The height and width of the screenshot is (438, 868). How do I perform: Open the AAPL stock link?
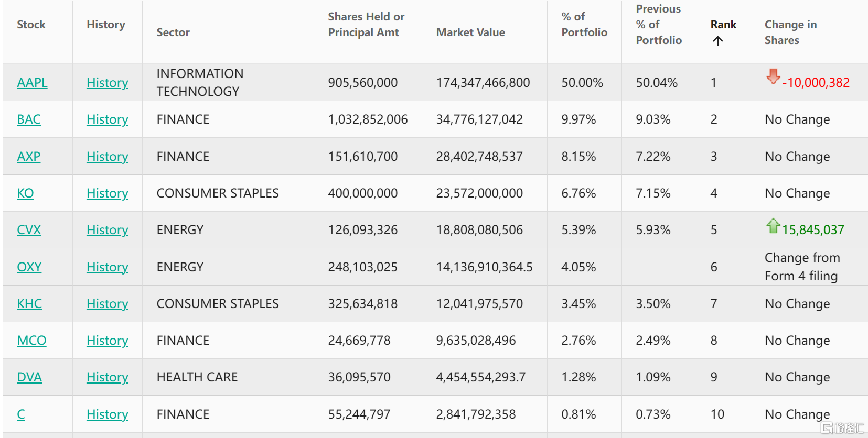[32, 83]
